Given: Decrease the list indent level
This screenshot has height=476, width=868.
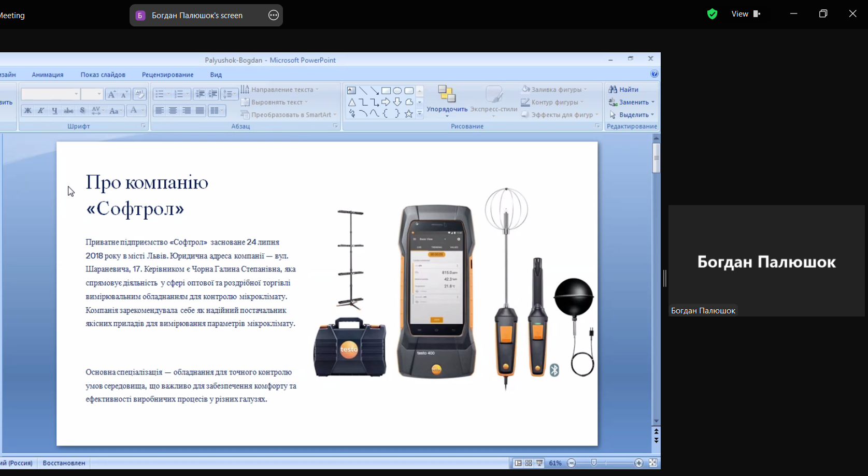Looking at the screenshot, I should coord(200,94).
